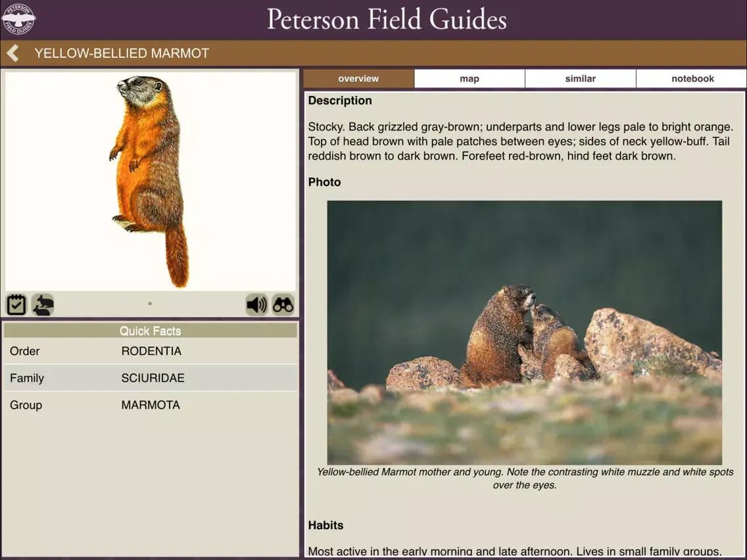Click the YELLOW-BELLIED MARMOT title
This screenshot has width=747, height=560.
pyautogui.click(x=122, y=53)
